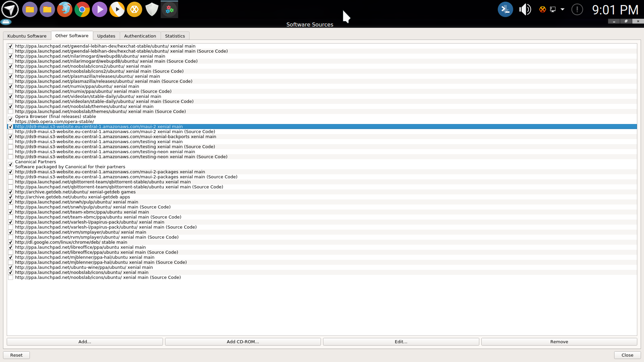The height and width of the screenshot is (362, 644).
Task: Launch Firefox from the top panel
Action: click(65, 9)
